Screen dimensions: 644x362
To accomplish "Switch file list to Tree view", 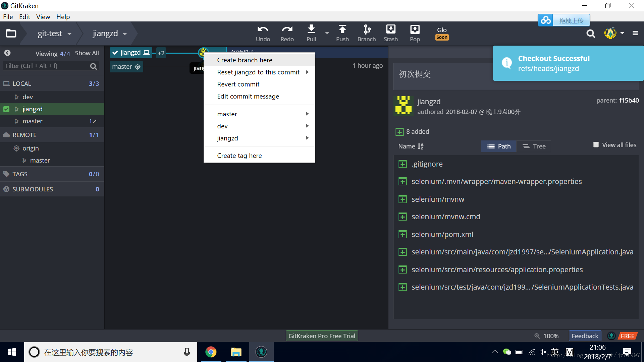I will point(534,146).
